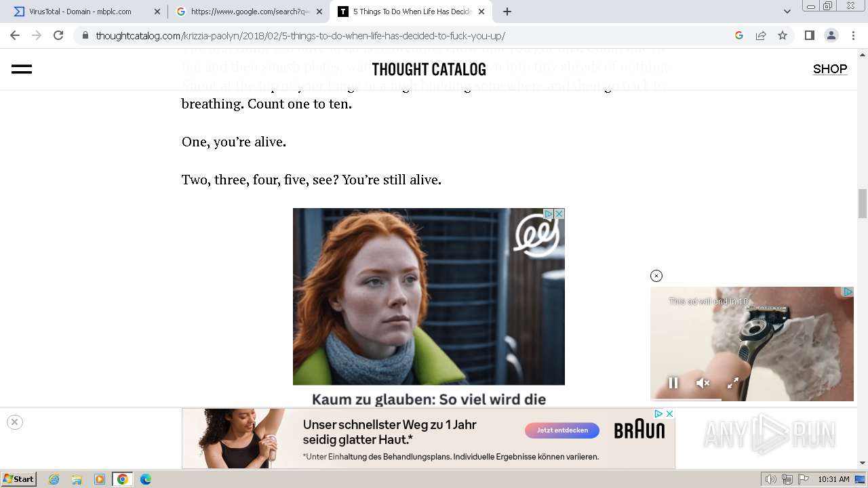Open the Chrome profile menu
Screen dimensions: 868x488
click(x=831, y=35)
